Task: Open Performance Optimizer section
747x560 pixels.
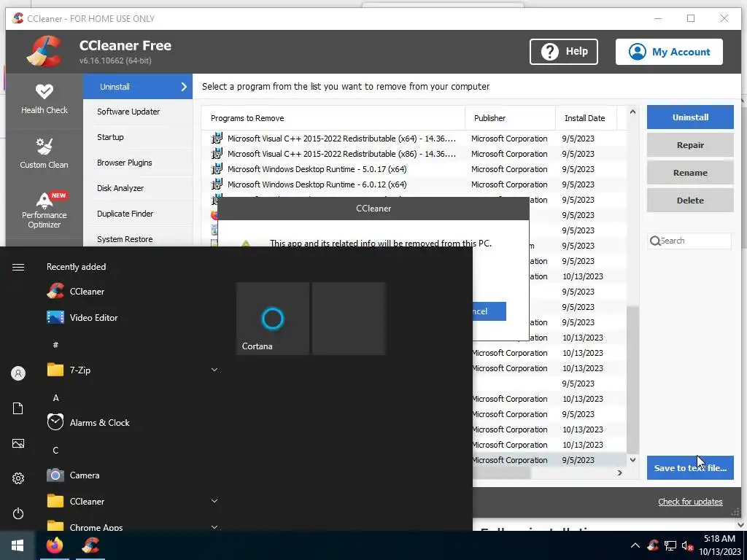Action: pyautogui.click(x=44, y=210)
